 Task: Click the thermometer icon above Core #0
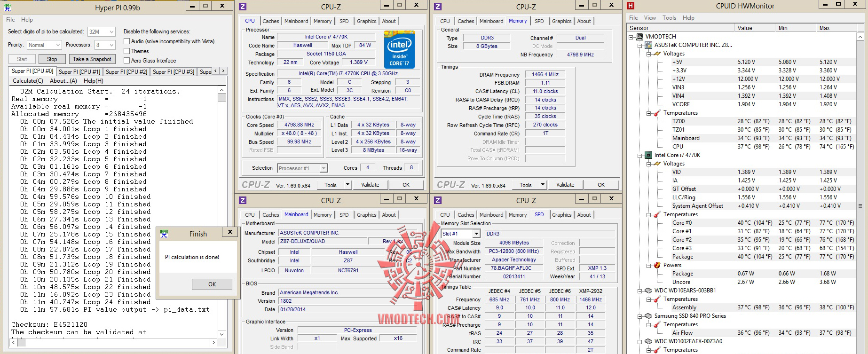(657, 214)
